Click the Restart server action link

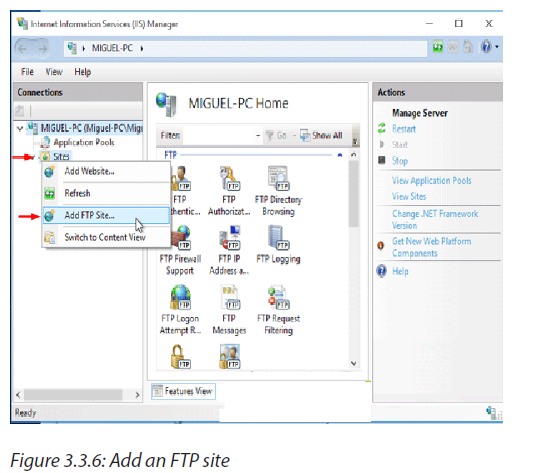pyautogui.click(x=404, y=129)
